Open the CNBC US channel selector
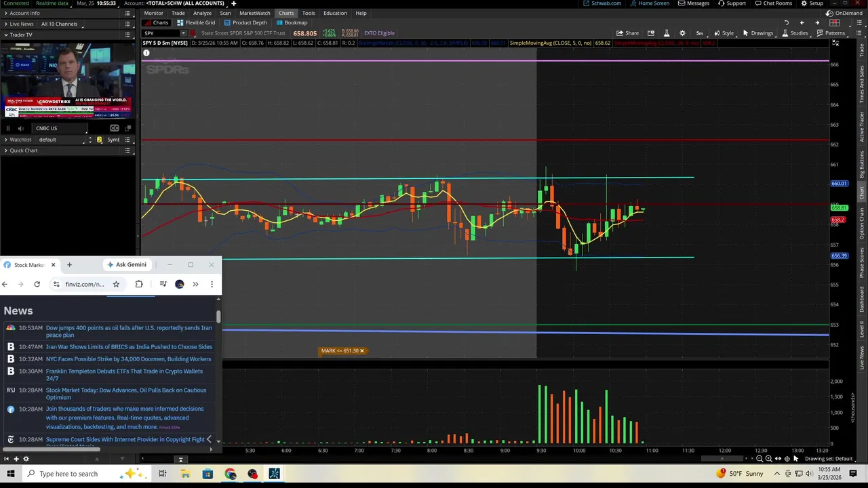 pos(60,128)
